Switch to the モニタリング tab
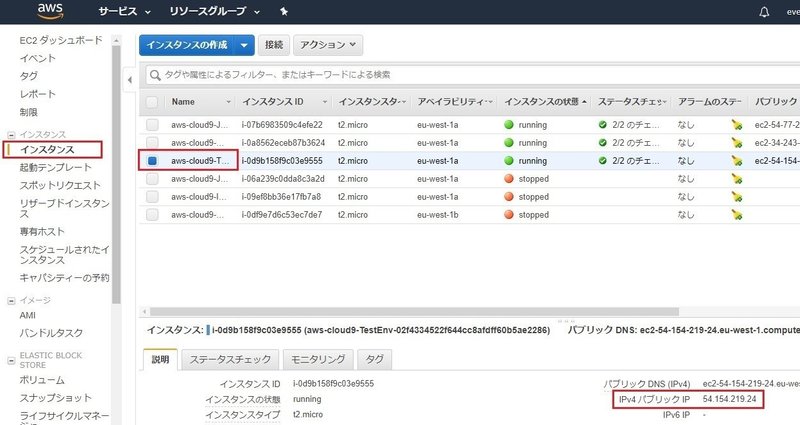Viewport: 800px width, 425px height. coord(318,359)
